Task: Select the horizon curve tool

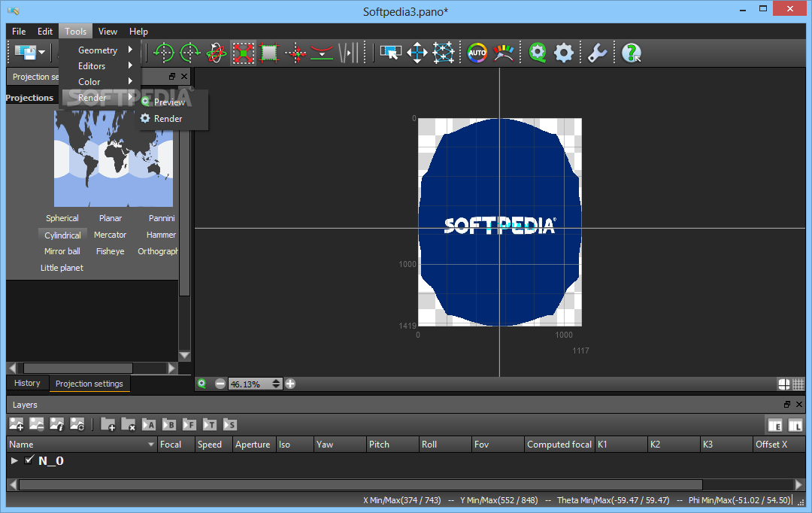Action: pos(322,53)
